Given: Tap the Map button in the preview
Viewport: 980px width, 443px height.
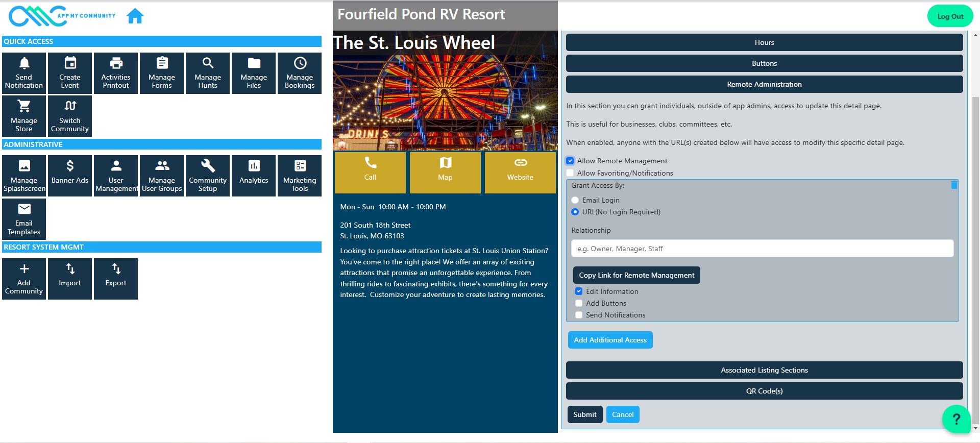Looking at the screenshot, I should click(x=445, y=172).
